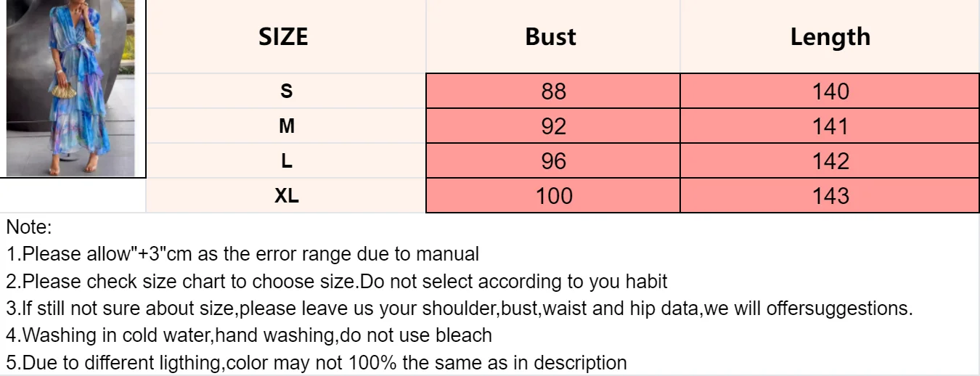980x376 pixels.
Task: Select the Bust column header
Action: (552, 36)
